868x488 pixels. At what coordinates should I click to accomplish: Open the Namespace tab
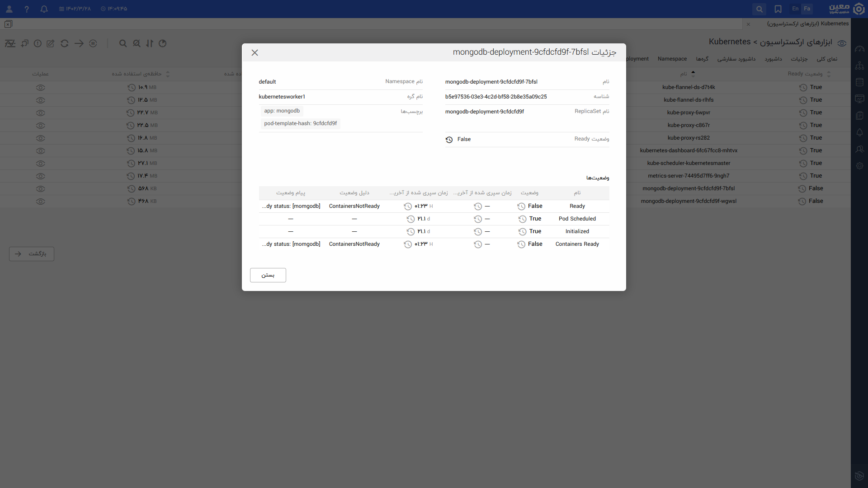pos(672,59)
